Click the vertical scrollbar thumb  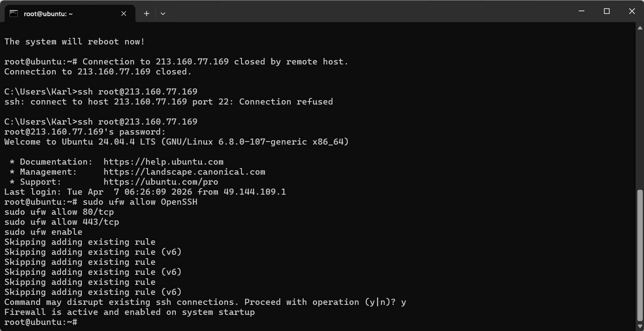[x=640, y=255]
